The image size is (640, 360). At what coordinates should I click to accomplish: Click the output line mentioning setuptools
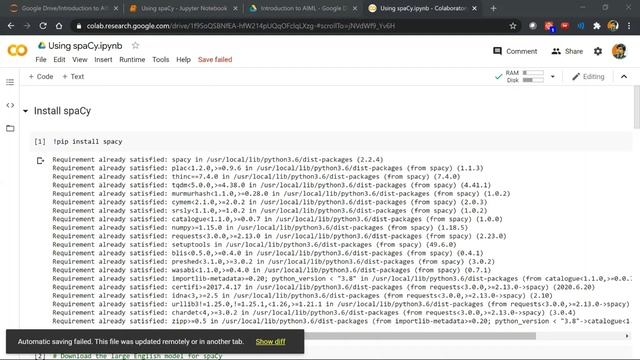click(254, 244)
